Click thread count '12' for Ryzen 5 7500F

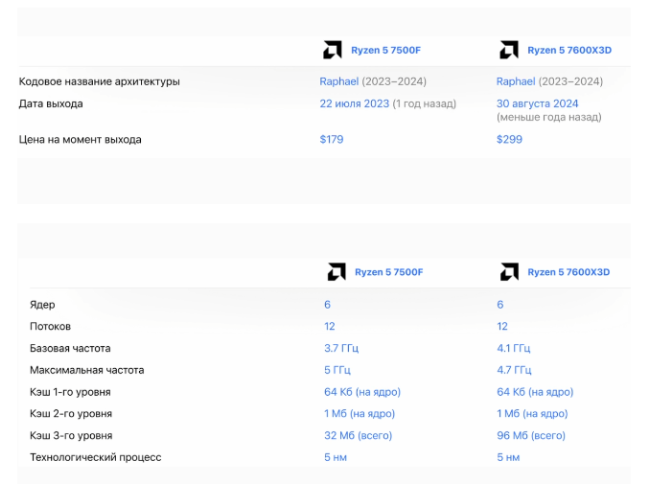click(329, 326)
